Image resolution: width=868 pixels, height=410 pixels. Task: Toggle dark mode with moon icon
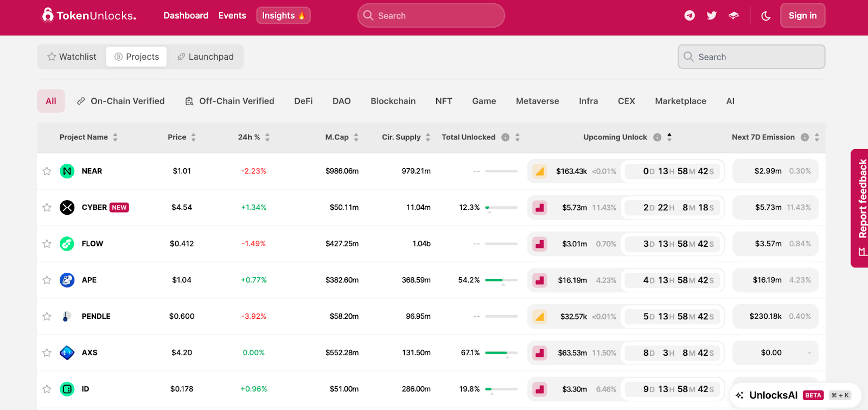[766, 16]
